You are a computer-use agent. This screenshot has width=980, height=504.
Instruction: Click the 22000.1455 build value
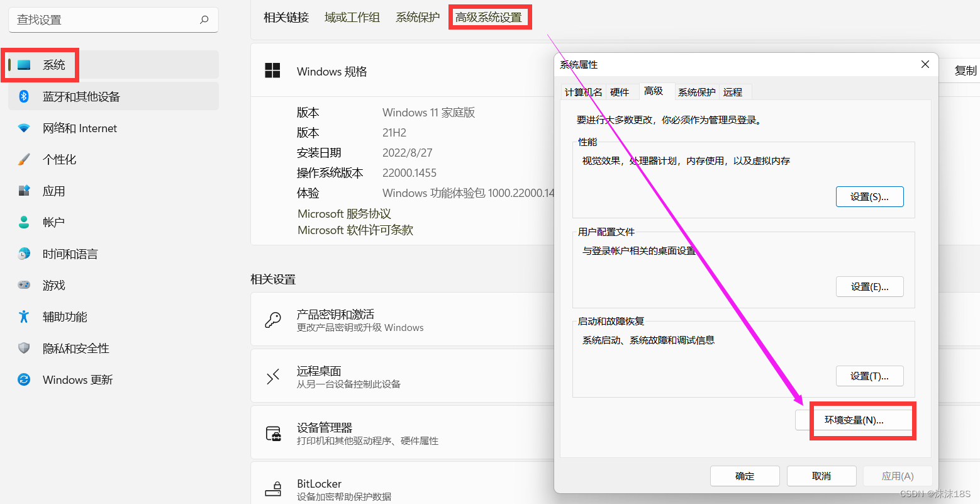pyautogui.click(x=409, y=173)
